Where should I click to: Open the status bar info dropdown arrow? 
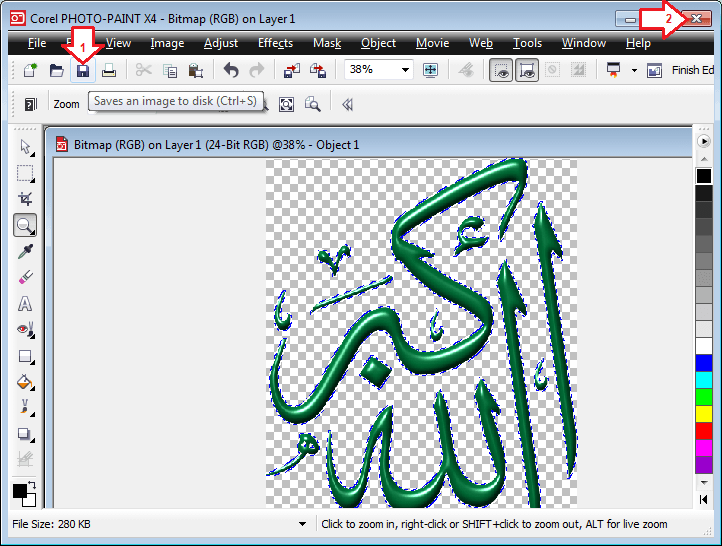point(302,524)
